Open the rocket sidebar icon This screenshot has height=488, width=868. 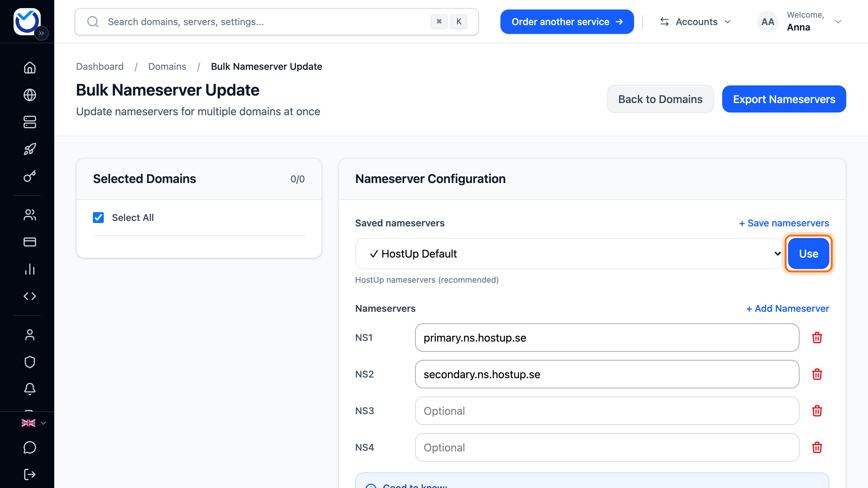click(x=30, y=149)
